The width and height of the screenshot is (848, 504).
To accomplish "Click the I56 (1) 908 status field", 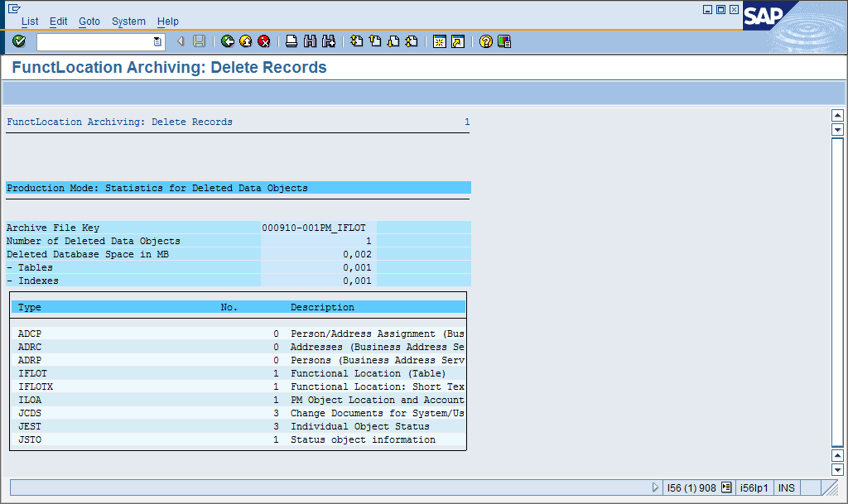I will click(x=691, y=487).
